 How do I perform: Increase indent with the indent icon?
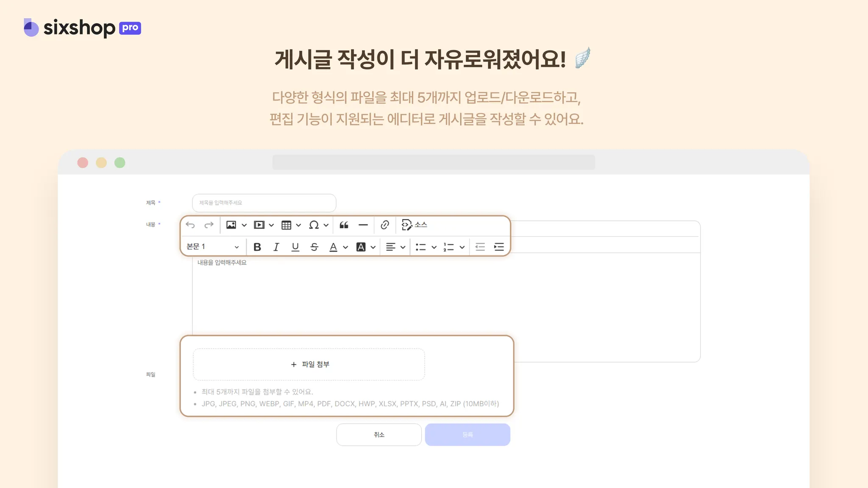pyautogui.click(x=499, y=247)
